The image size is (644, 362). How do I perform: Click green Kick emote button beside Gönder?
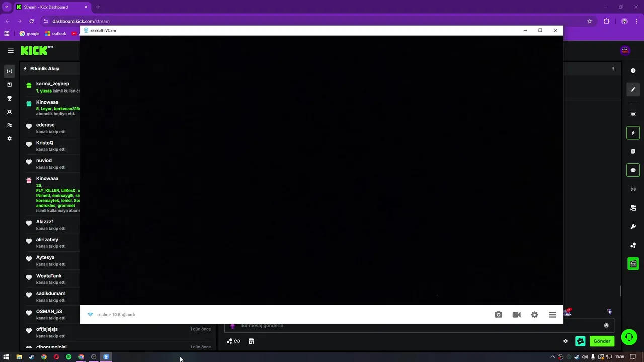pyautogui.click(x=580, y=341)
